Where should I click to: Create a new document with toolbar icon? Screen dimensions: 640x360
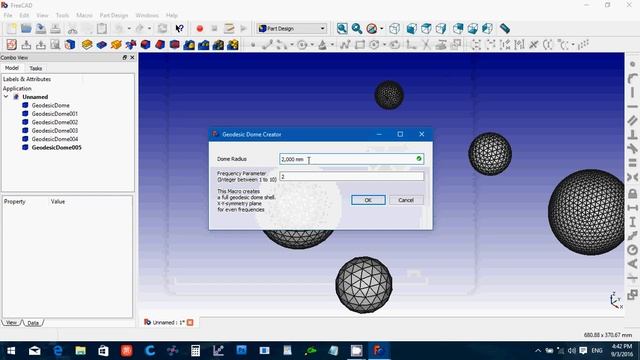click(x=11, y=29)
